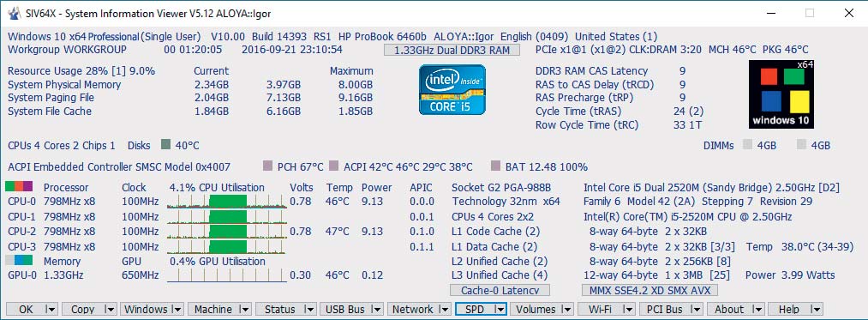Expand the Network dropdown arrow
The height and width of the screenshot is (320, 868).
click(x=444, y=310)
